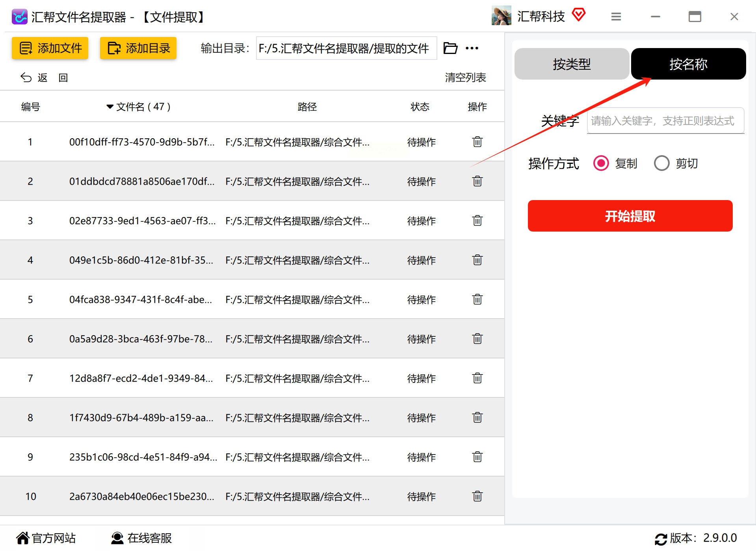The image size is (756, 551).
Task: Click the path cell in row 1
Action: [x=297, y=142]
